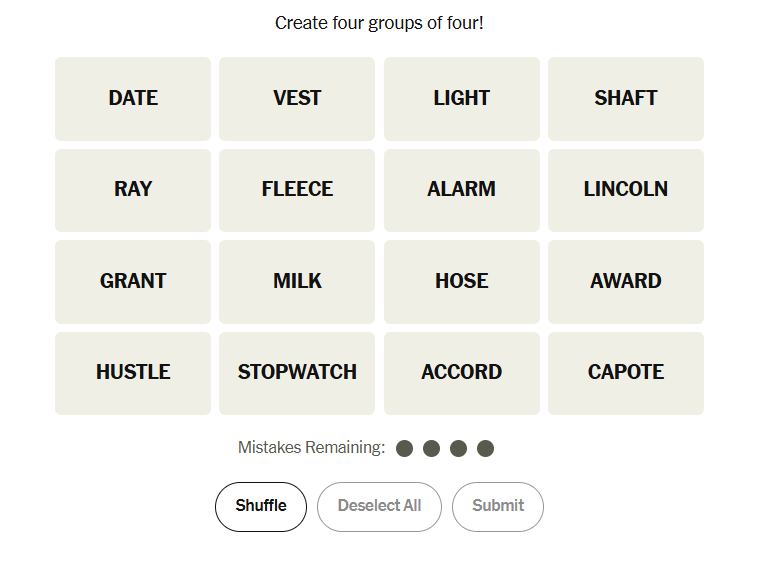761x563 pixels.
Task: Select the FLEECE card
Action: click(x=297, y=190)
